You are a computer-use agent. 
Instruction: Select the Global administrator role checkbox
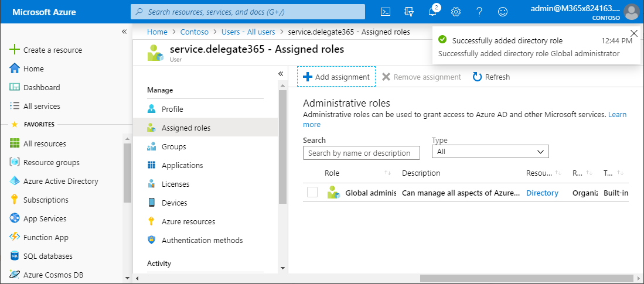pos(312,192)
